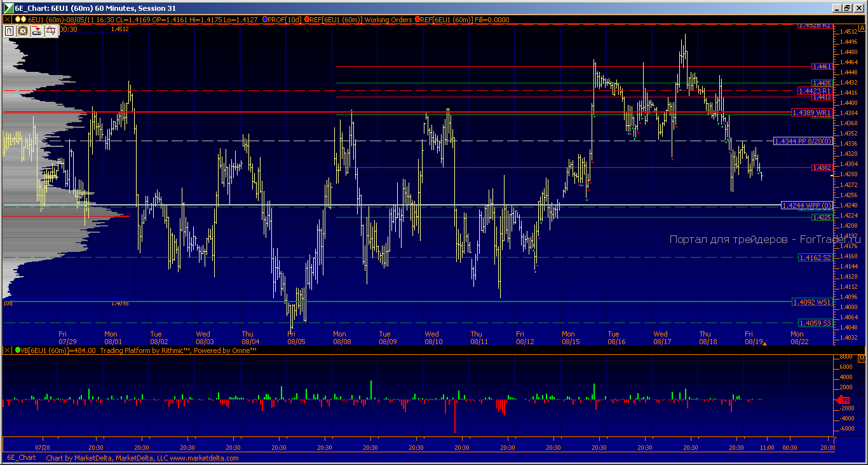
Task: Click the 1.4302 red level label
Action: tap(822, 168)
